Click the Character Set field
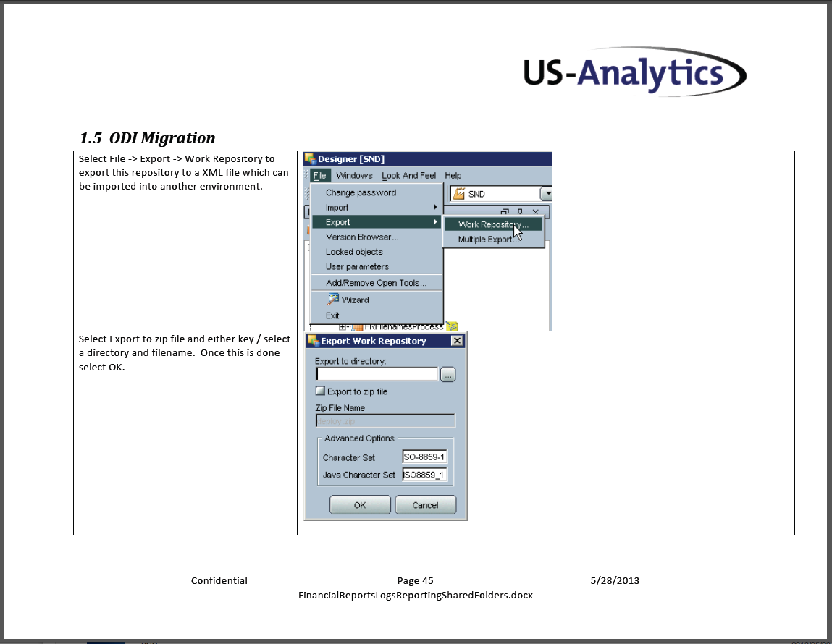The image size is (832, 644). click(424, 457)
